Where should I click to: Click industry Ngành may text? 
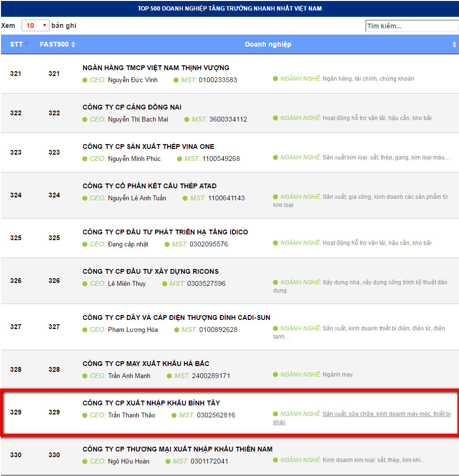338,375
